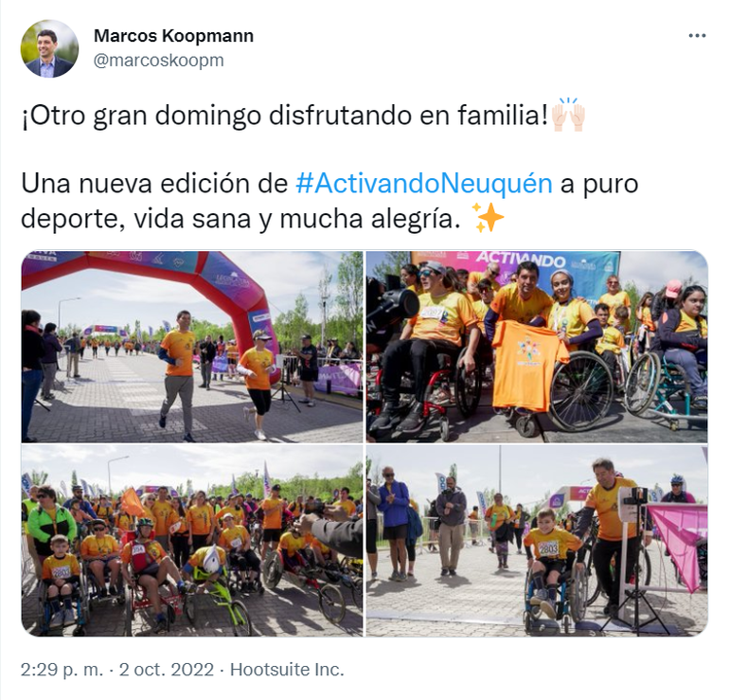Click the 2 oct. 2022 date
This screenshot has width=729, height=700.
pyautogui.click(x=167, y=670)
